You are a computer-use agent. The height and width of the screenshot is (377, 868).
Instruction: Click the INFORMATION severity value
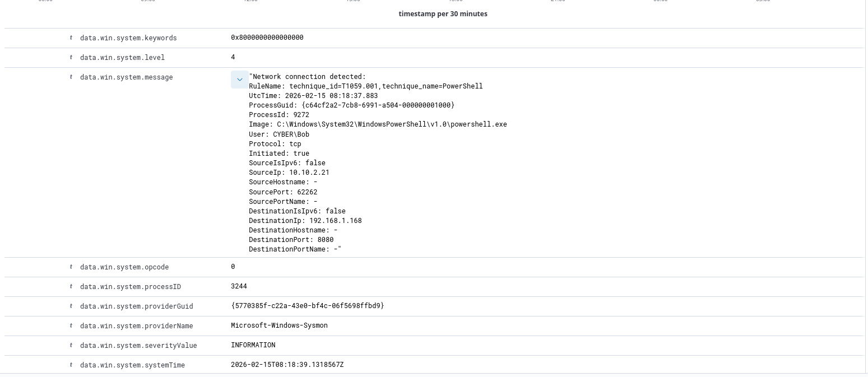pyautogui.click(x=253, y=345)
